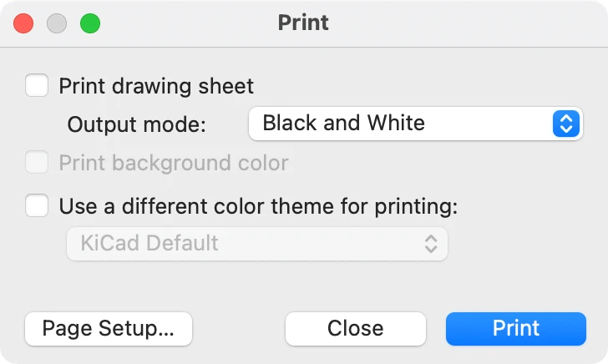Close the window with the red button
This screenshot has height=364, width=608.
click(23, 23)
